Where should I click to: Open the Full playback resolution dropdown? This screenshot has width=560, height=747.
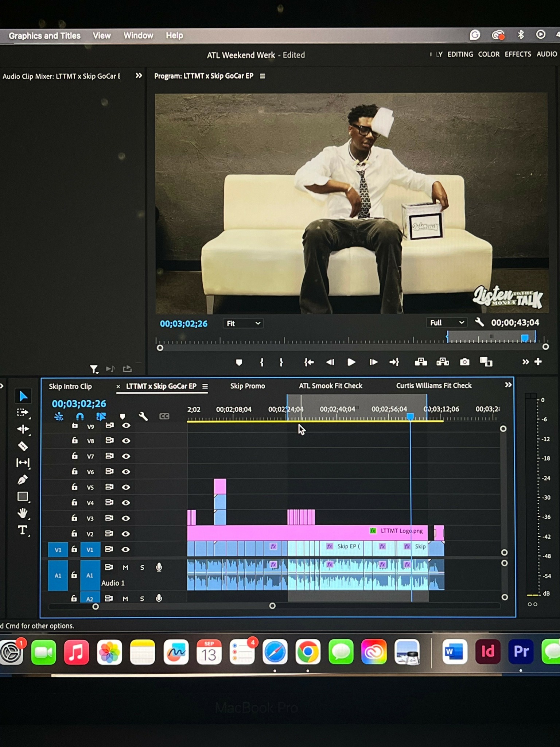pos(447,323)
